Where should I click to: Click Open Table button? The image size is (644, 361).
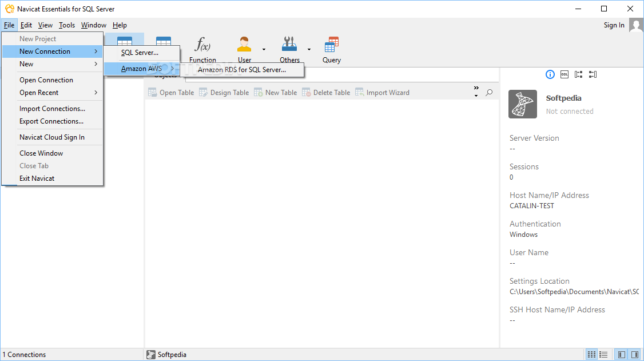[171, 93]
